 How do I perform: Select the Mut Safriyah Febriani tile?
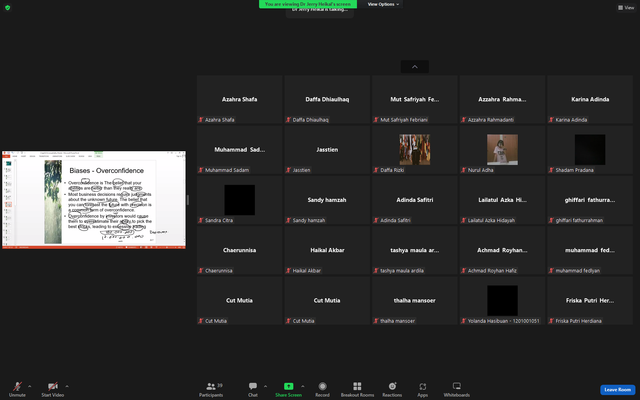pyautogui.click(x=415, y=99)
